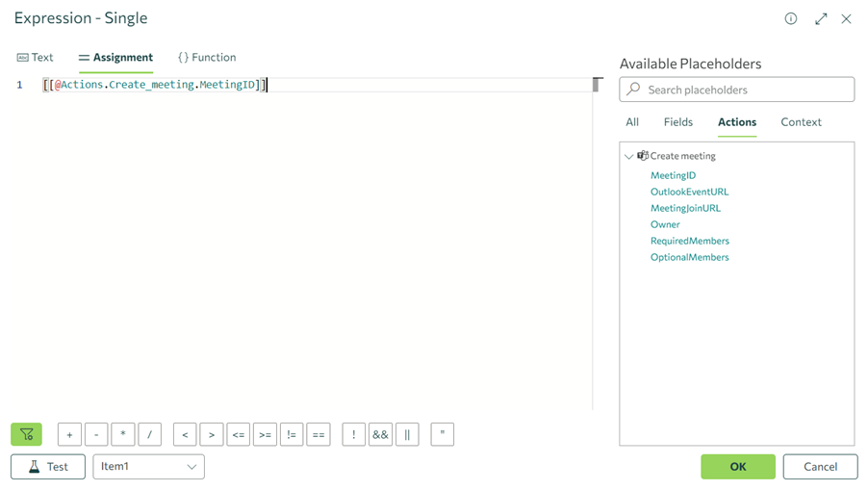The width and height of the screenshot is (868, 490).
Task: Insert the multiply operator
Action: (122, 435)
